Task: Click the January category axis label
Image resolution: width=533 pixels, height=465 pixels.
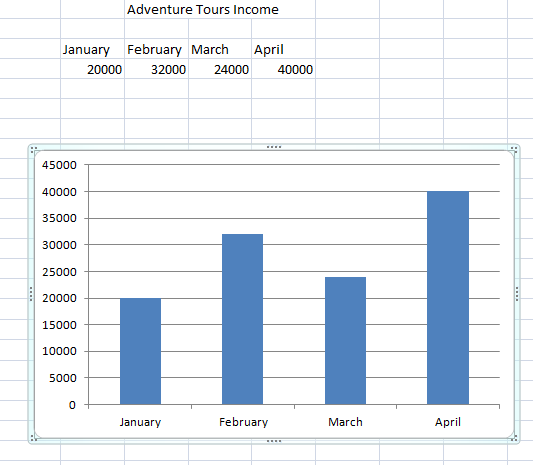Action: [140, 422]
